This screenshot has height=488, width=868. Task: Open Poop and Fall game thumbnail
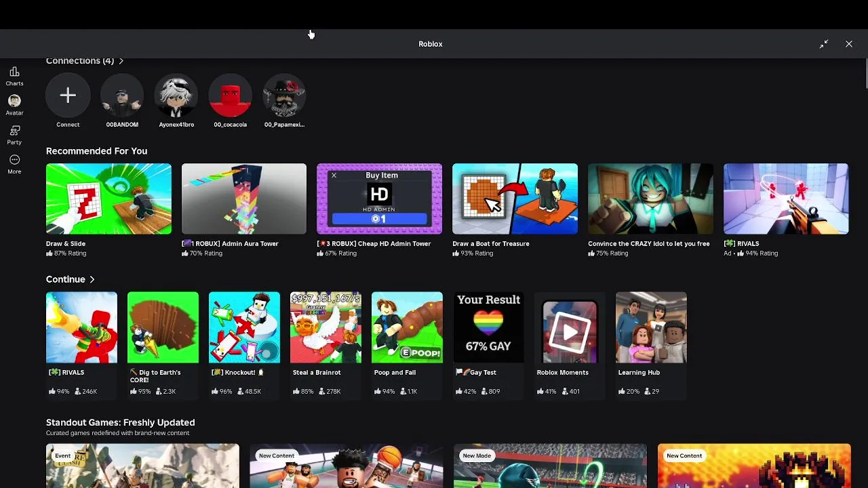click(x=407, y=327)
